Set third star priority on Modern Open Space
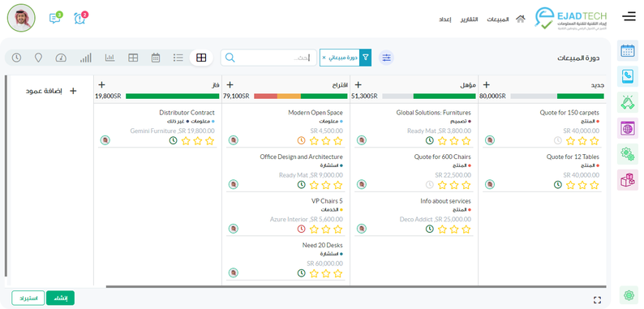This screenshot has height=309, width=644. [314, 141]
